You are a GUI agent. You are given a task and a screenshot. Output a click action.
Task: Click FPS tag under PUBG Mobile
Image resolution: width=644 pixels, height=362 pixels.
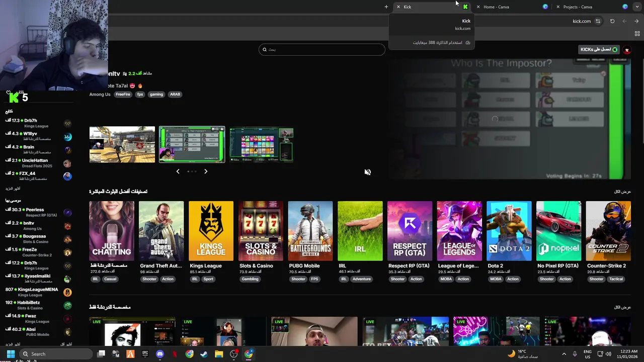(x=314, y=279)
